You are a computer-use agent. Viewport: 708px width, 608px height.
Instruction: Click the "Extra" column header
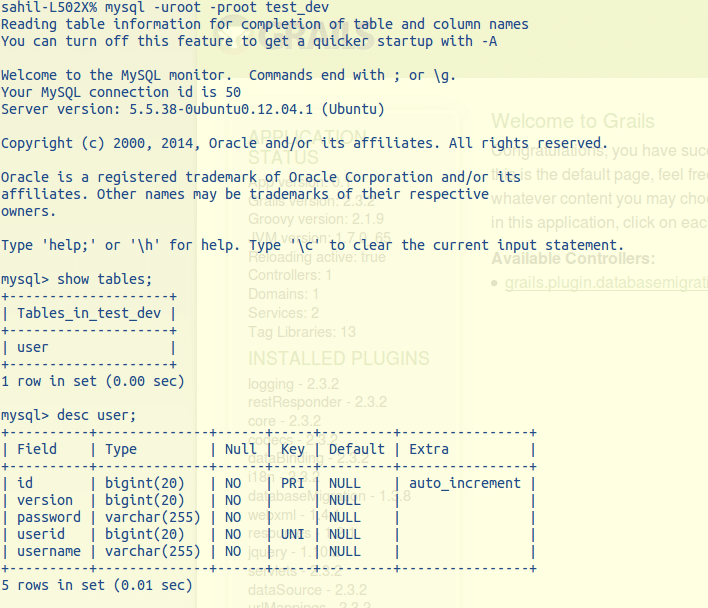point(429,449)
